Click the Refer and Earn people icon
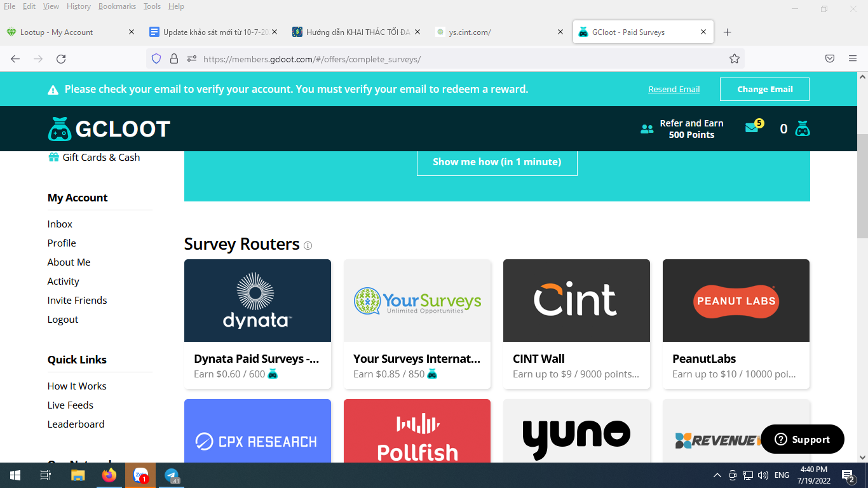 tap(647, 129)
